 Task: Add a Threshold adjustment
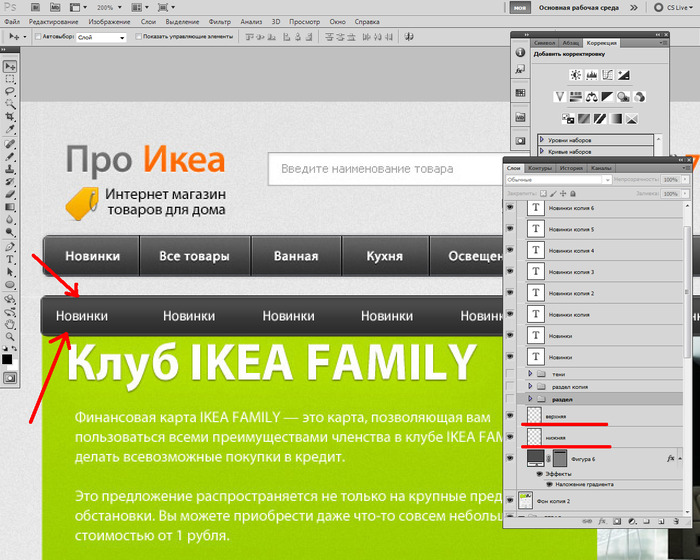600,119
